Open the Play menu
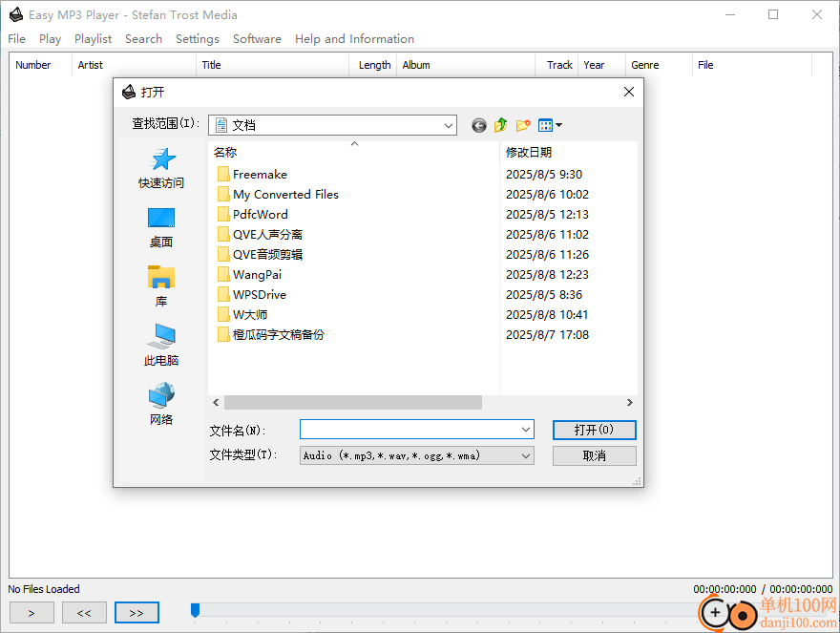Viewport: 840px width, 633px height. tap(50, 39)
